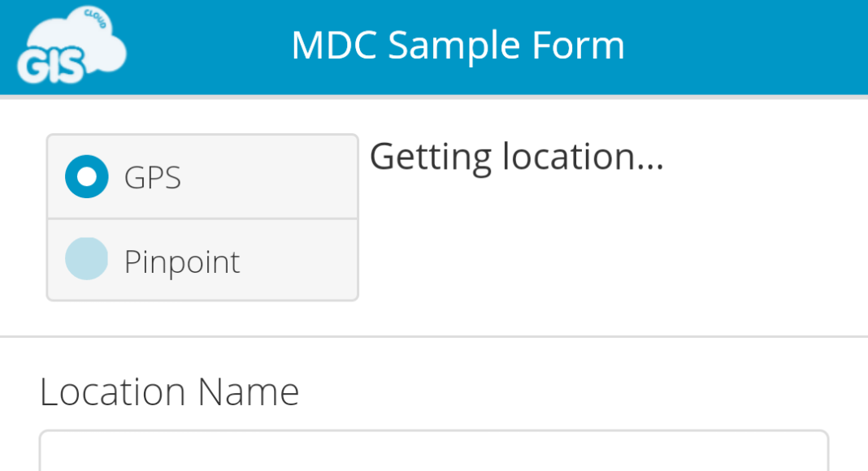Focus the Location Name input field
Screen dimensions: 868x471
[434, 451]
